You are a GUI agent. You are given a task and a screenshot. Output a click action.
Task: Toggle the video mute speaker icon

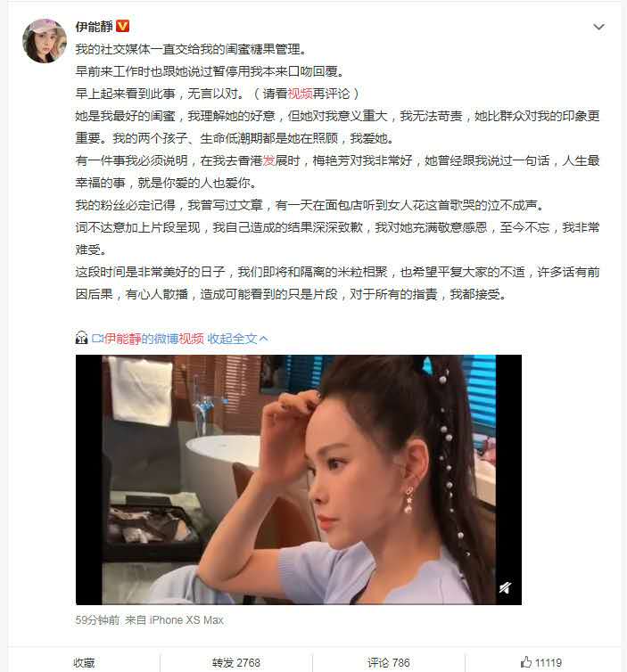click(x=505, y=587)
